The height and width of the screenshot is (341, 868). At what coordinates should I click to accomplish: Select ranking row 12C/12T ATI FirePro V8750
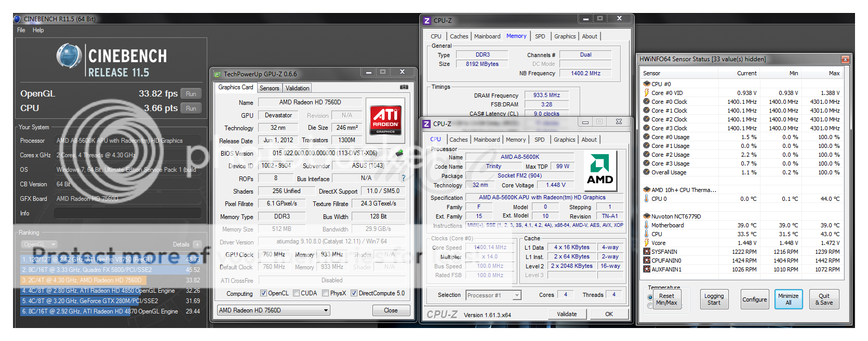(x=111, y=259)
